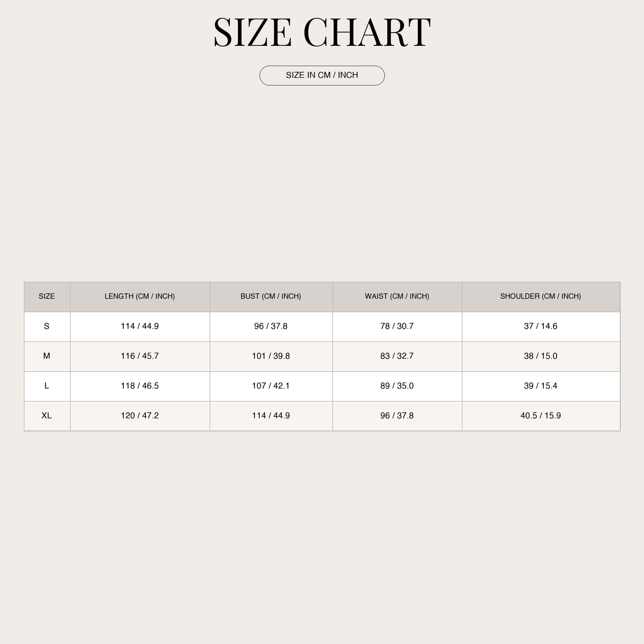Click the 101 / 39.8 bust cell

(x=271, y=356)
